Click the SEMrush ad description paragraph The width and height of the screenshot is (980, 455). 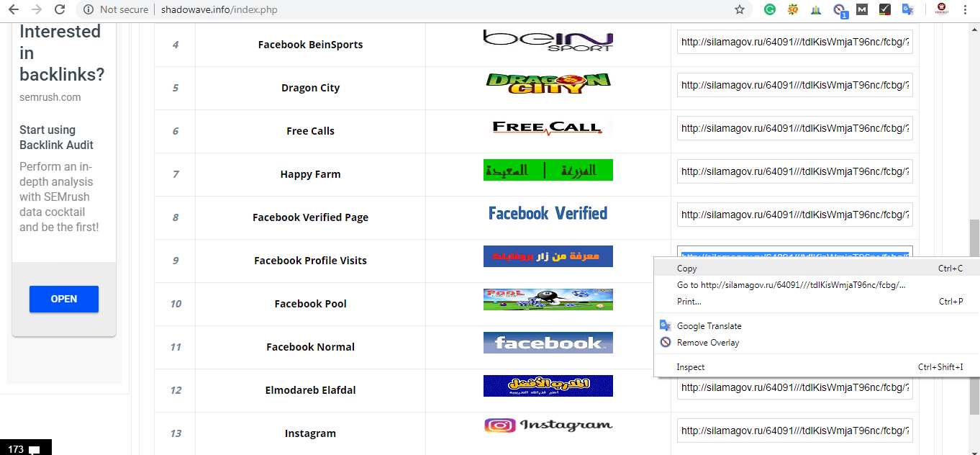point(60,197)
